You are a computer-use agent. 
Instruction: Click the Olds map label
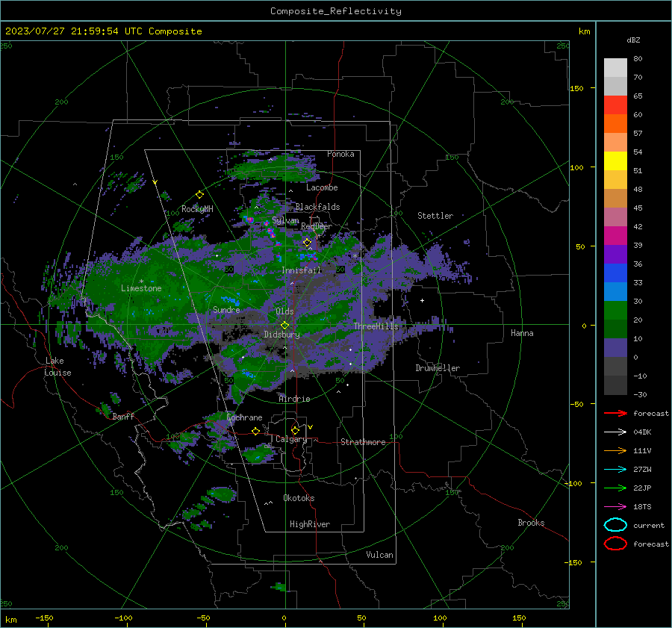[284, 311]
